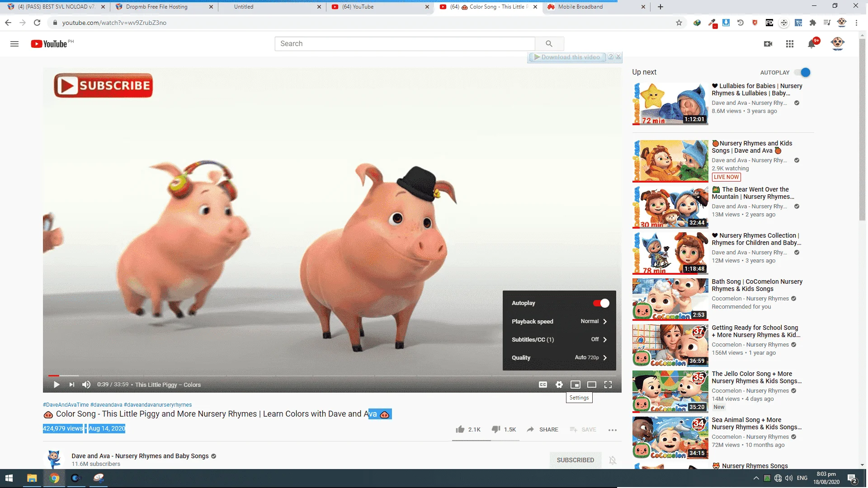Screen dimensions: 868x488
Task: Click the SHARE button
Action: coord(542,429)
